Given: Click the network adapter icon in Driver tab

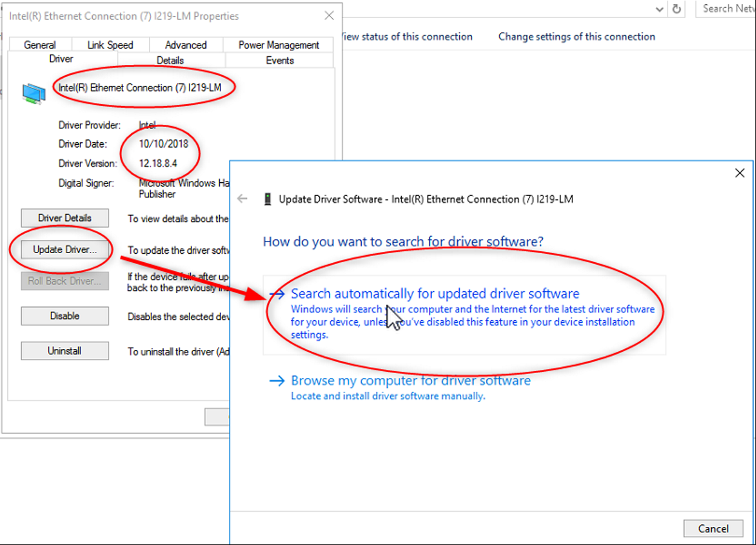Looking at the screenshot, I should 34,93.
